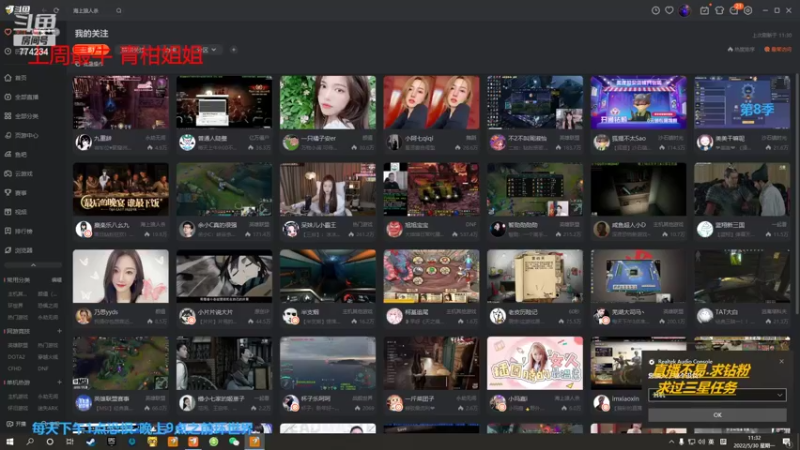The height and width of the screenshot is (450, 800).
Task: Open the DOTA2 category link
Action: tap(15, 357)
